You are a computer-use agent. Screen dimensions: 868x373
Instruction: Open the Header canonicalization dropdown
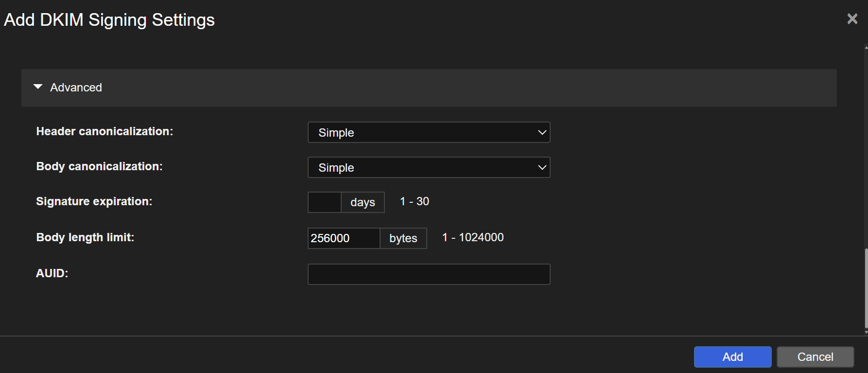click(x=429, y=132)
